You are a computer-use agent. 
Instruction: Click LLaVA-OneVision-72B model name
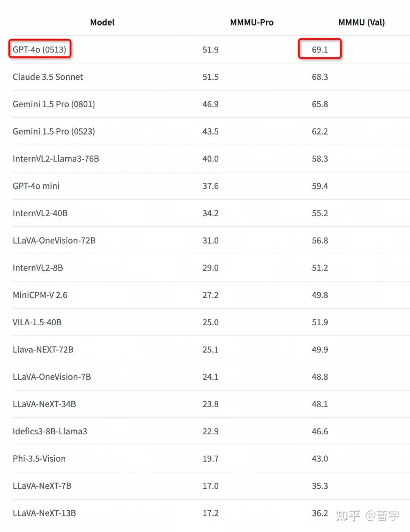(x=54, y=241)
